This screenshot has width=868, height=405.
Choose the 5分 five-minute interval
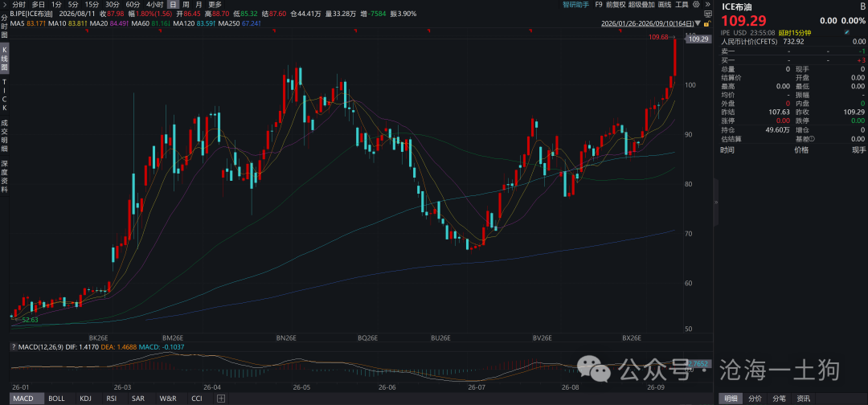[74, 5]
